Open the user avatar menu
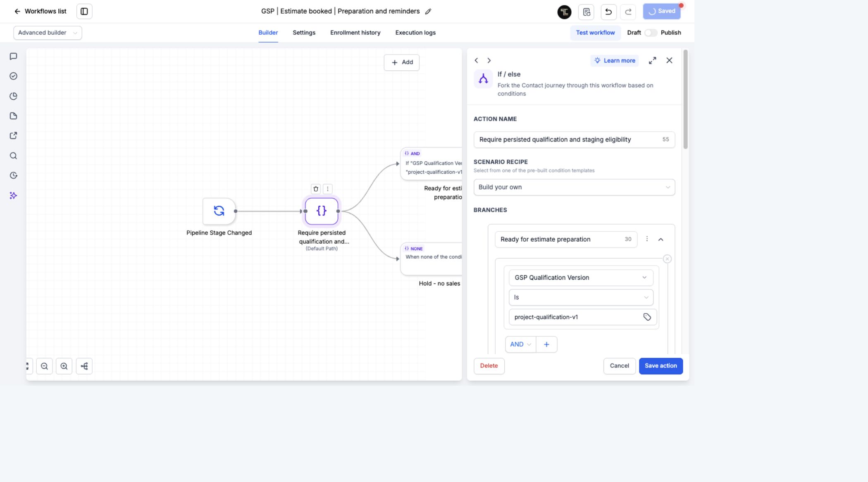 pyautogui.click(x=564, y=12)
